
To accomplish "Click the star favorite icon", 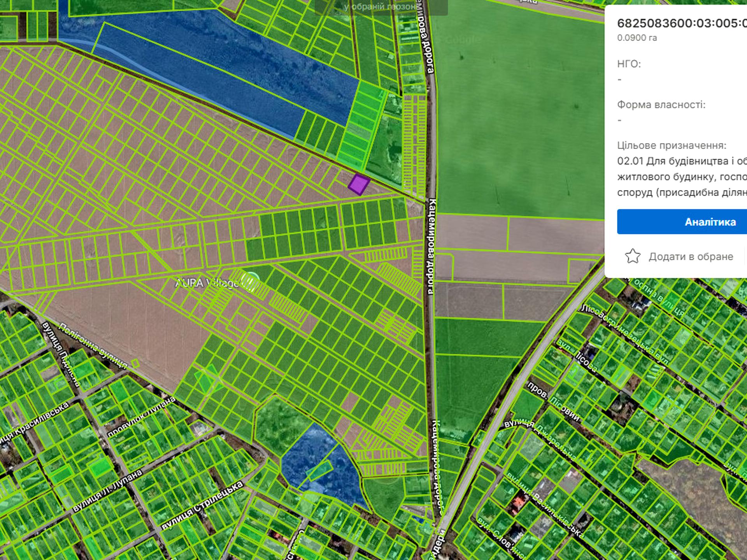I will pos(633,256).
